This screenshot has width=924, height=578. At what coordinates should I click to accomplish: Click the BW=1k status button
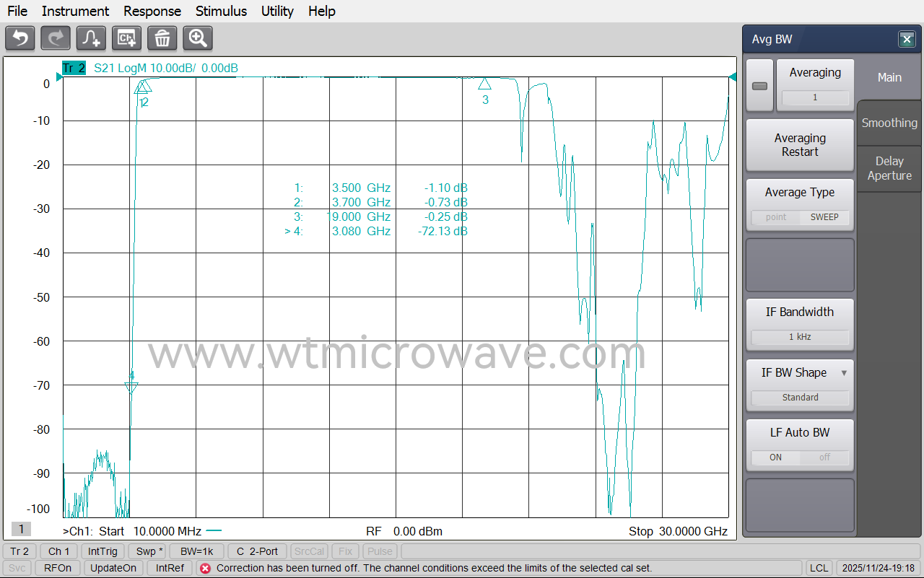pyautogui.click(x=197, y=551)
